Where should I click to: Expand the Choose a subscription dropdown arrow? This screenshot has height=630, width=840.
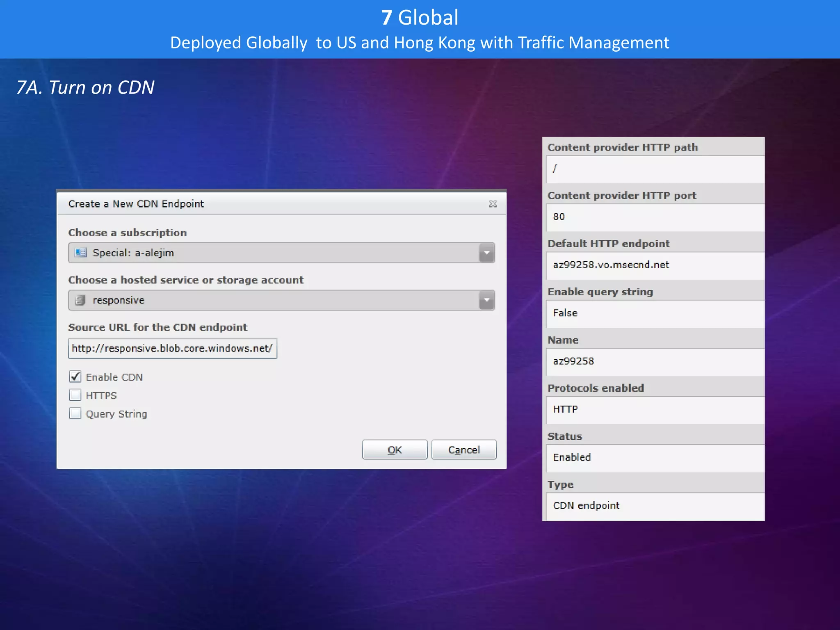(486, 253)
